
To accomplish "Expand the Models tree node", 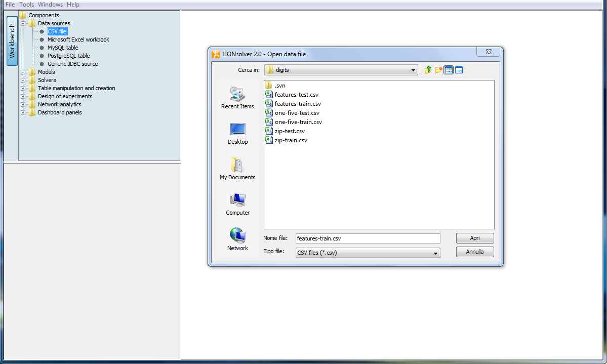I will [23, 72].
